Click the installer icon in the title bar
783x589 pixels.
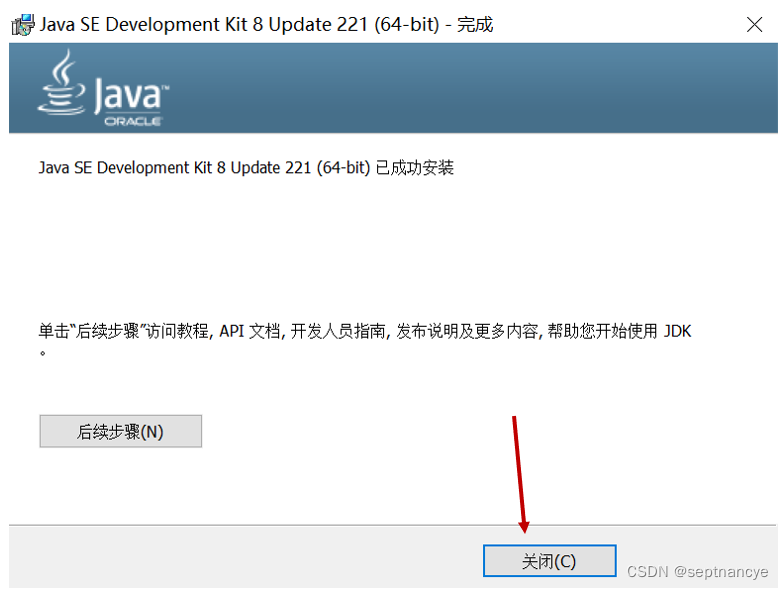[23, 24]
